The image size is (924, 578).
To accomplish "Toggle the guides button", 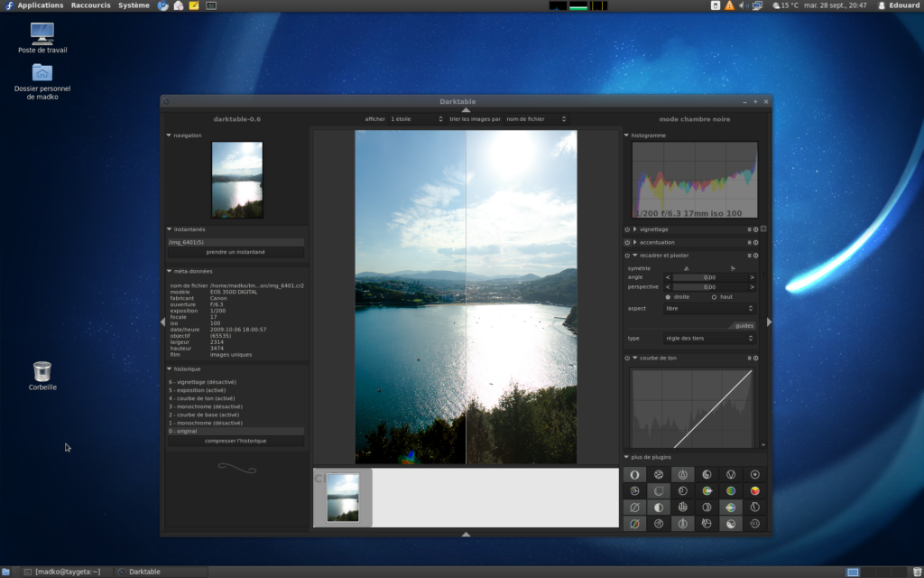I will 744,325.
